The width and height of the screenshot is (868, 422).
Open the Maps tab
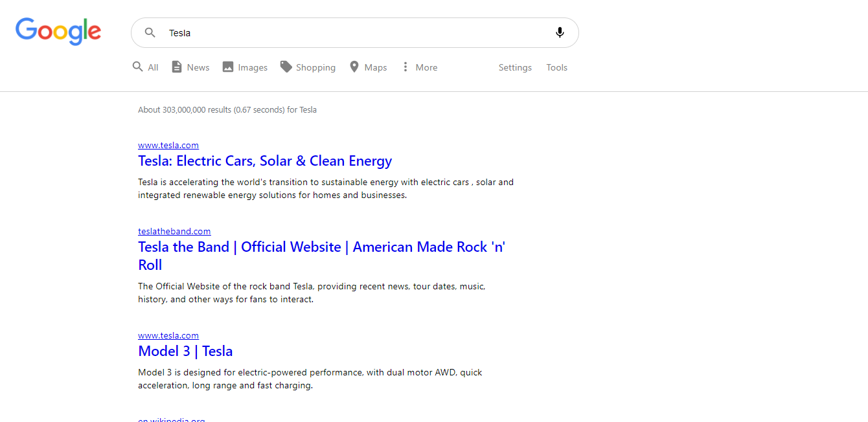369,67
